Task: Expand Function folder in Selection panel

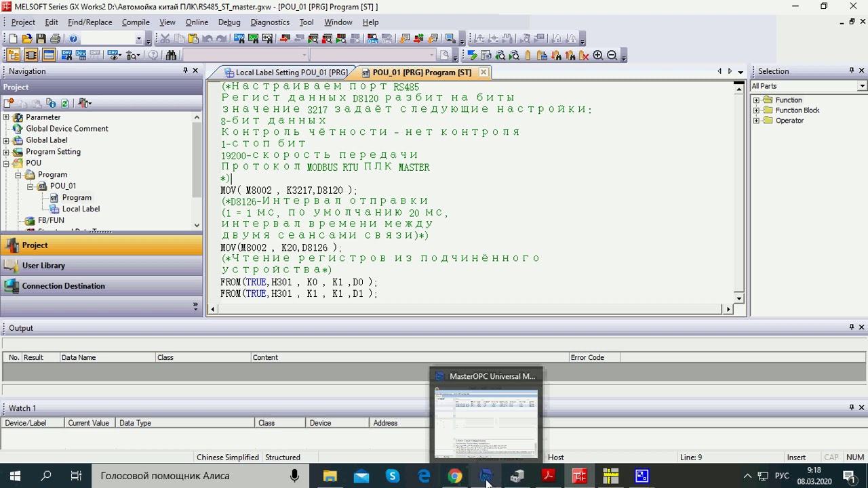Action: pyautogui.click(x=756, y=100)
